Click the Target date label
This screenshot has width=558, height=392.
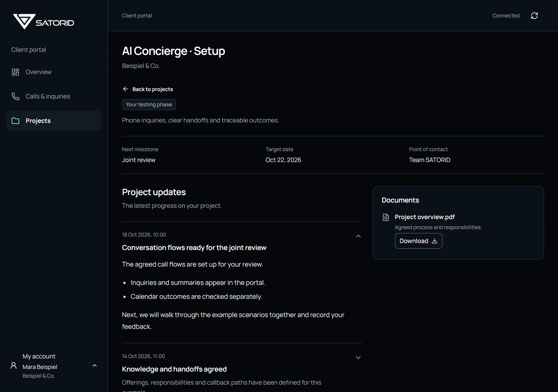[279, 150]
